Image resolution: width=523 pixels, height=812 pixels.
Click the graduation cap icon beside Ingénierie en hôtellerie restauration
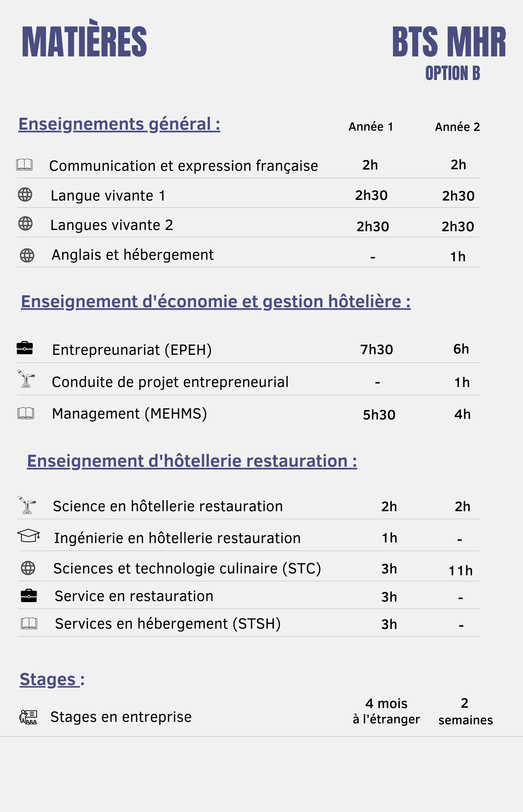tap(28, 536)
